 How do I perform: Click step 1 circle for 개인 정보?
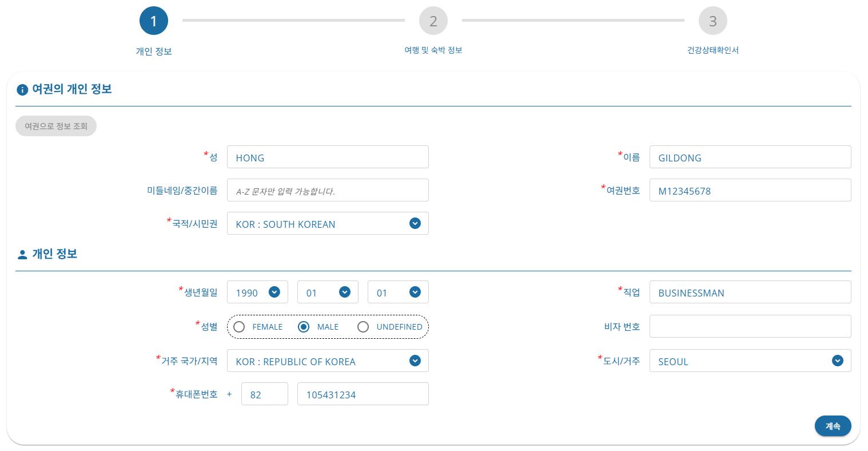tap(153, 21)
